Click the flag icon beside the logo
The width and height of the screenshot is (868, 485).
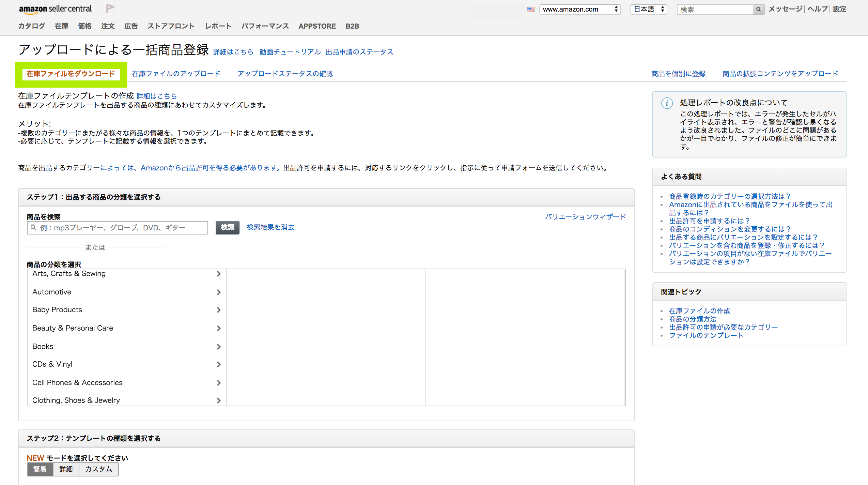110,9
